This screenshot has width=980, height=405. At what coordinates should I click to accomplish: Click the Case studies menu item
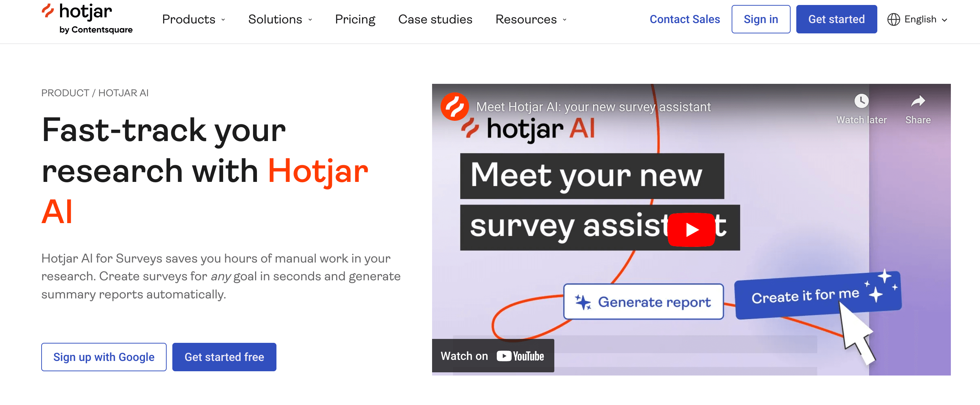click(436, 18)
